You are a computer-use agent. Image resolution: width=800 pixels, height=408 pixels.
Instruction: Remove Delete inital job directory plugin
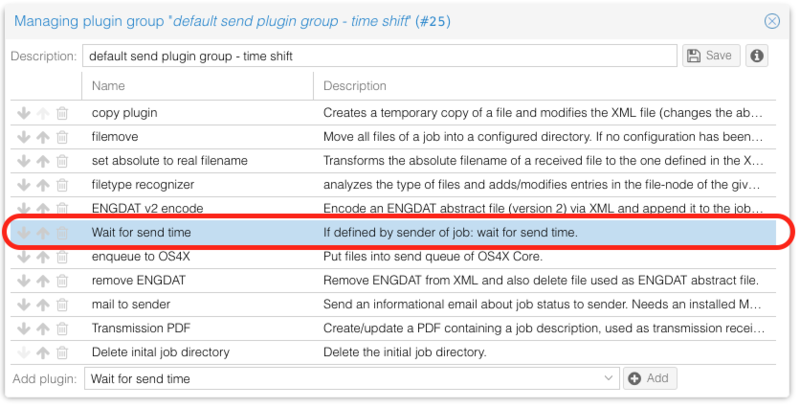click(62, 353)
